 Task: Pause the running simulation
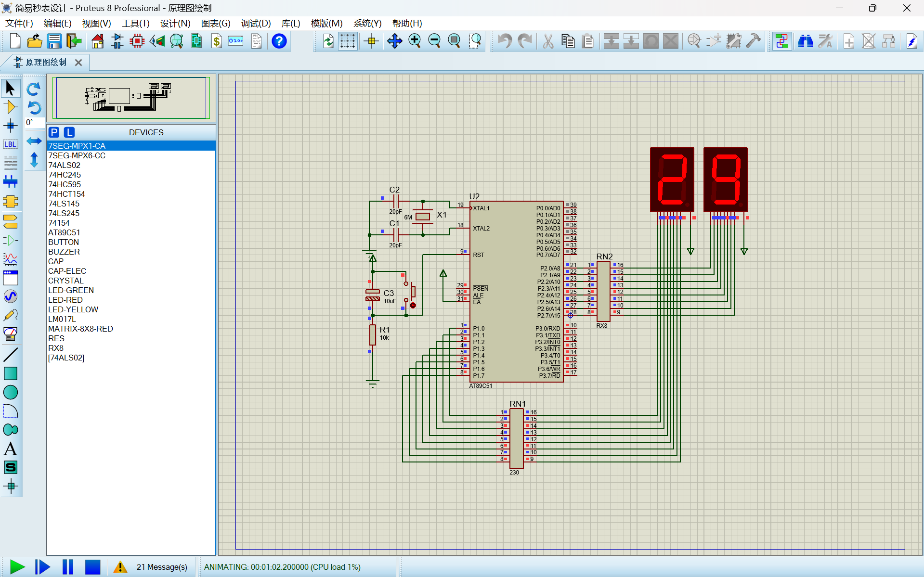click(68, 567)
